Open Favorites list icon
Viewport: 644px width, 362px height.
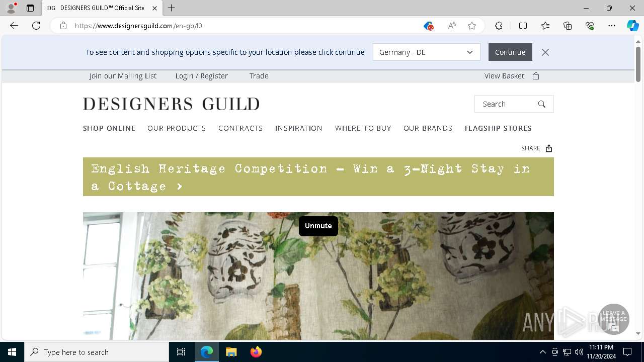tap(545, 26)
